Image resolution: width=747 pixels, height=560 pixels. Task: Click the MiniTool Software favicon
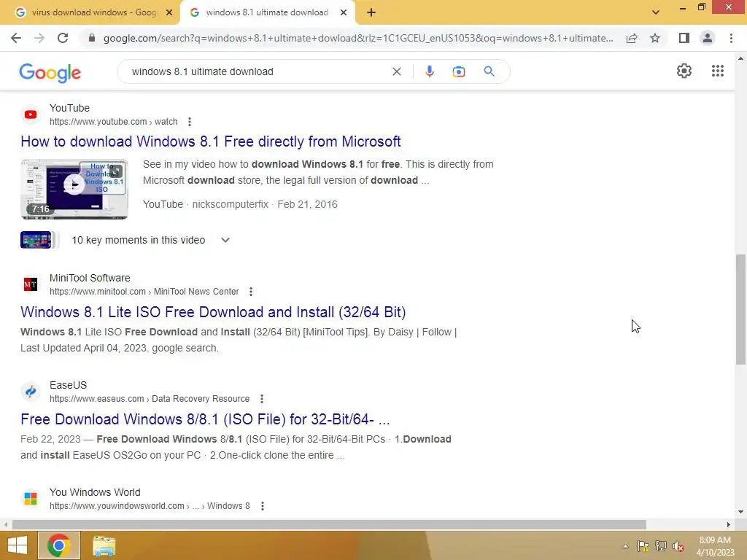tap(31, 285)
